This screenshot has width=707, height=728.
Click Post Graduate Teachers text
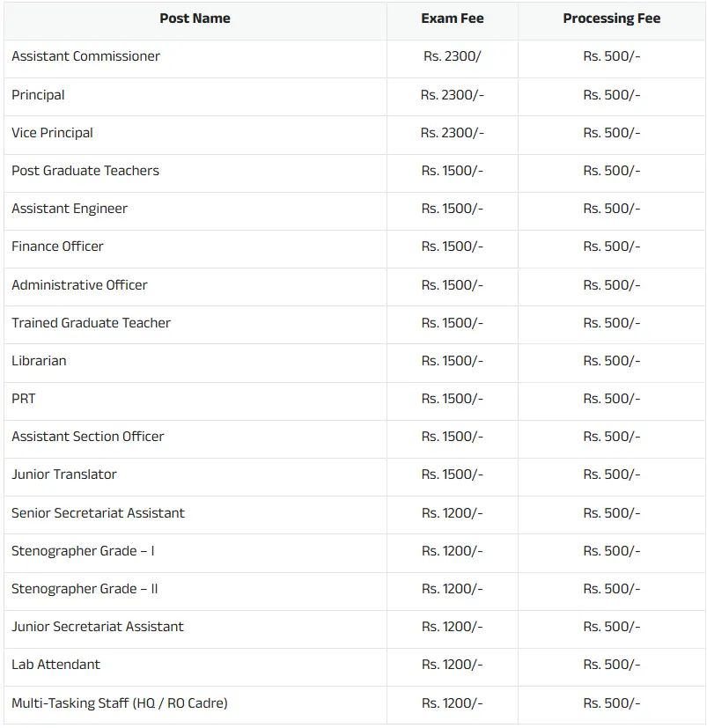click(x=85, y=171)
